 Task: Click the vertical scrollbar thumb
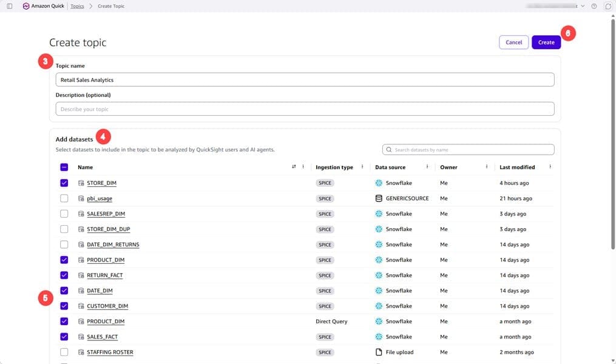click(x=613, y=133)
